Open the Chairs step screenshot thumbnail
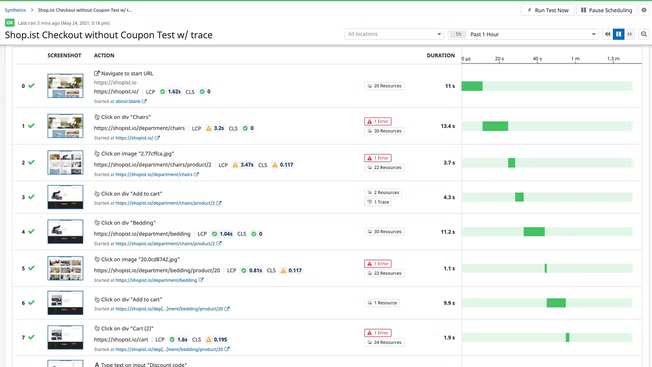 coord(65,126)
